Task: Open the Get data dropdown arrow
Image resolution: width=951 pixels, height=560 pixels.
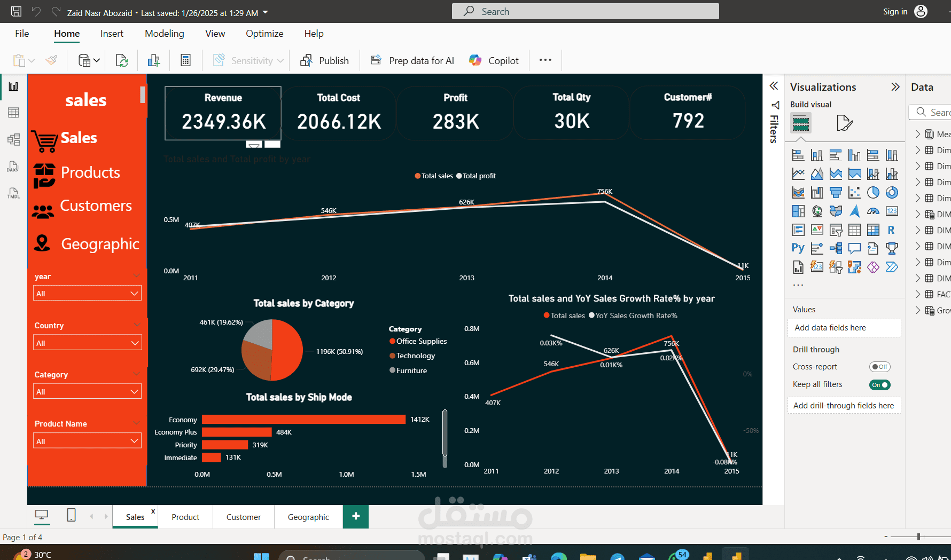Action: click(97, 61)
